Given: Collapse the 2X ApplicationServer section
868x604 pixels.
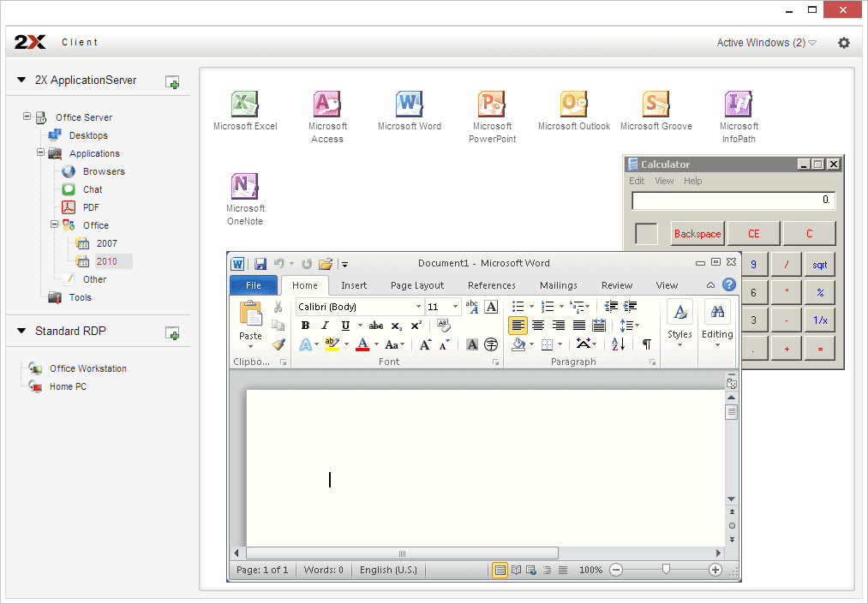Looking at the screenshot, I should [21, 81].
